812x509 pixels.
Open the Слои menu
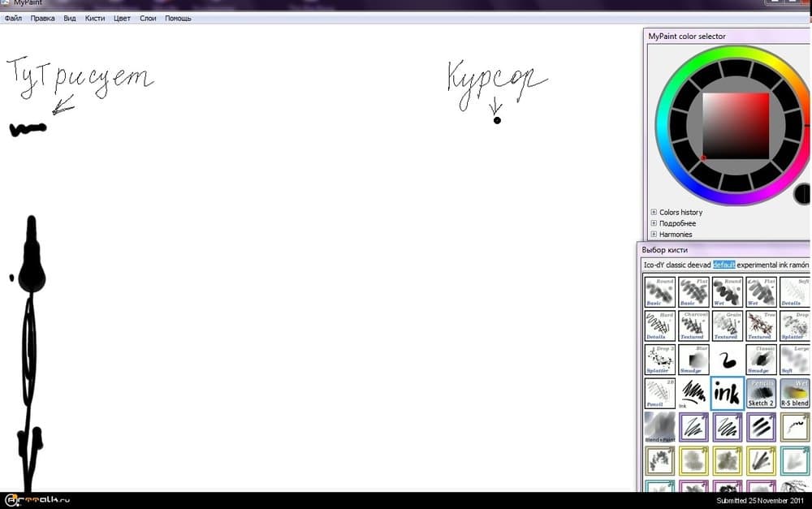point(148,18)
